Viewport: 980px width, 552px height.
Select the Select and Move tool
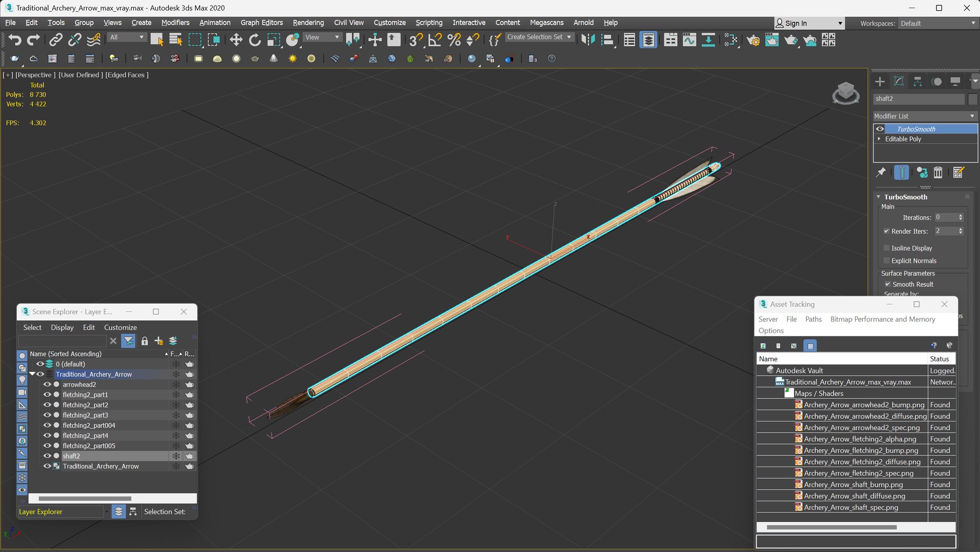pyautogui.click(x=235, y=40)
